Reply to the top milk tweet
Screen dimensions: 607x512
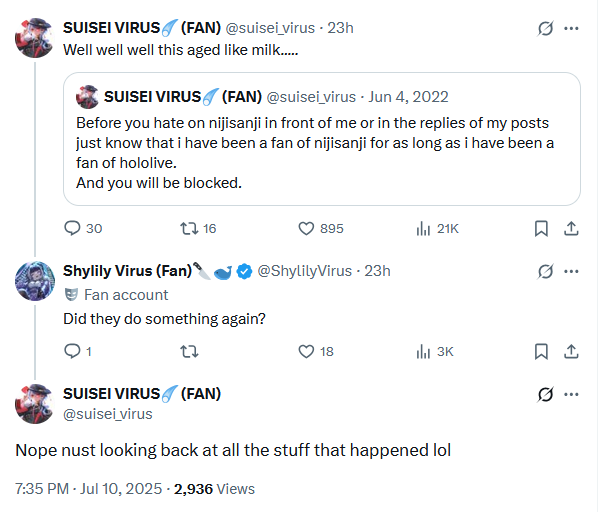(x=72, y=228)
